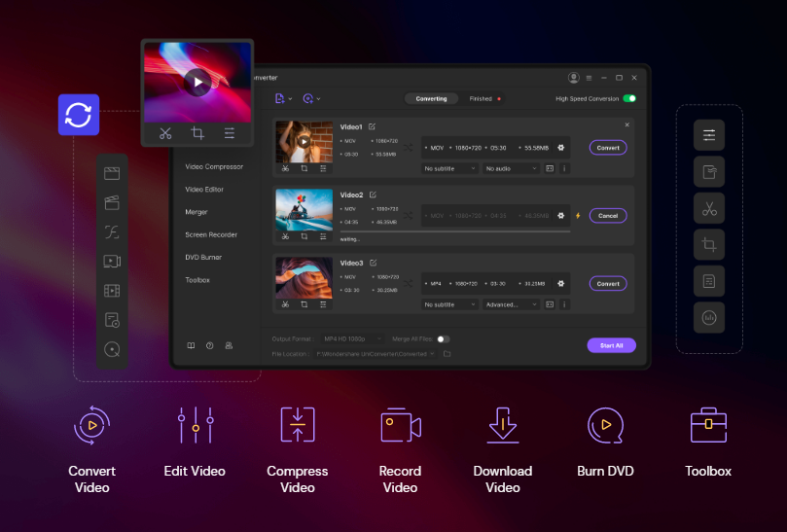Screen dimensions: 787x532
Task: Click the rename edit icon beside Video2
Action: 373,195
